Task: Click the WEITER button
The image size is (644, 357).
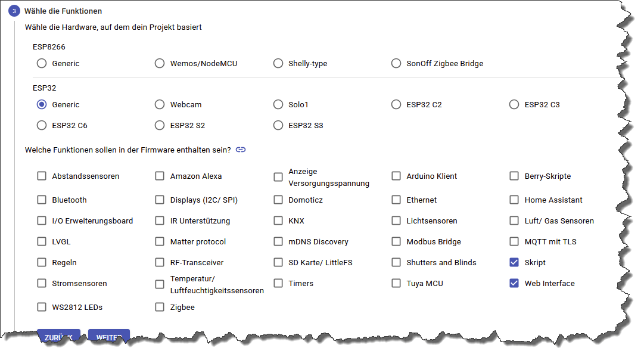Action: (108, 337)
